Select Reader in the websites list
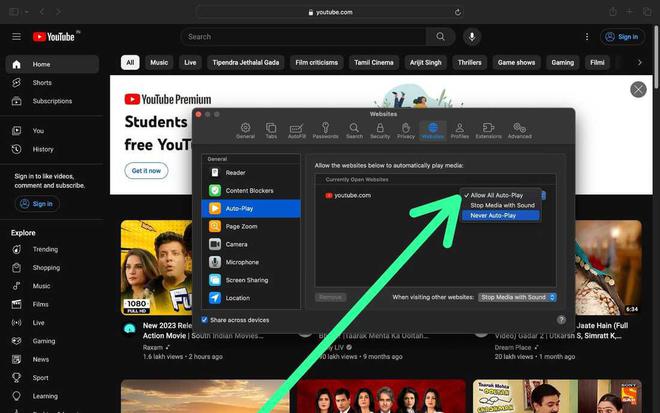The height and width of the screenshot is (413, 660). pyautogui.click(x=251, y=173)
